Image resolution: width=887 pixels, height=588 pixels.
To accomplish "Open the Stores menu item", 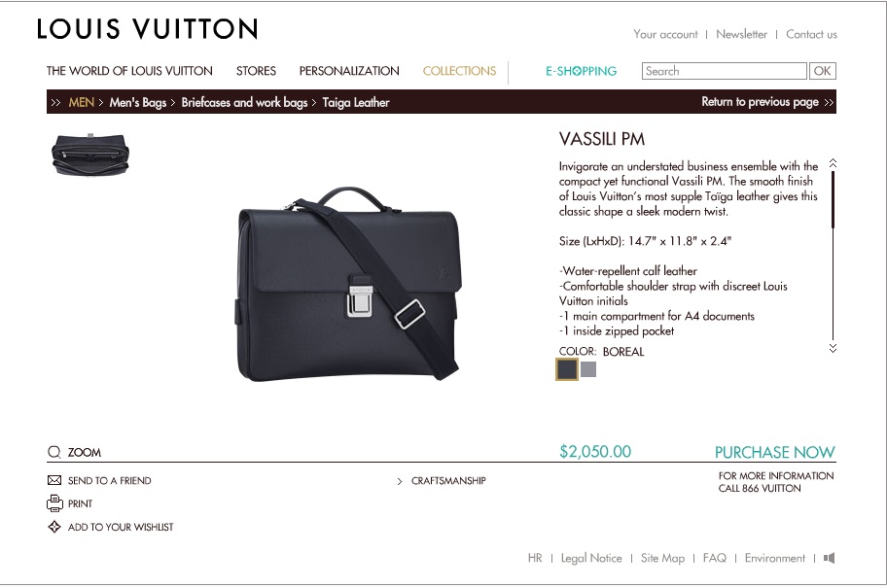I will point(256,71).
